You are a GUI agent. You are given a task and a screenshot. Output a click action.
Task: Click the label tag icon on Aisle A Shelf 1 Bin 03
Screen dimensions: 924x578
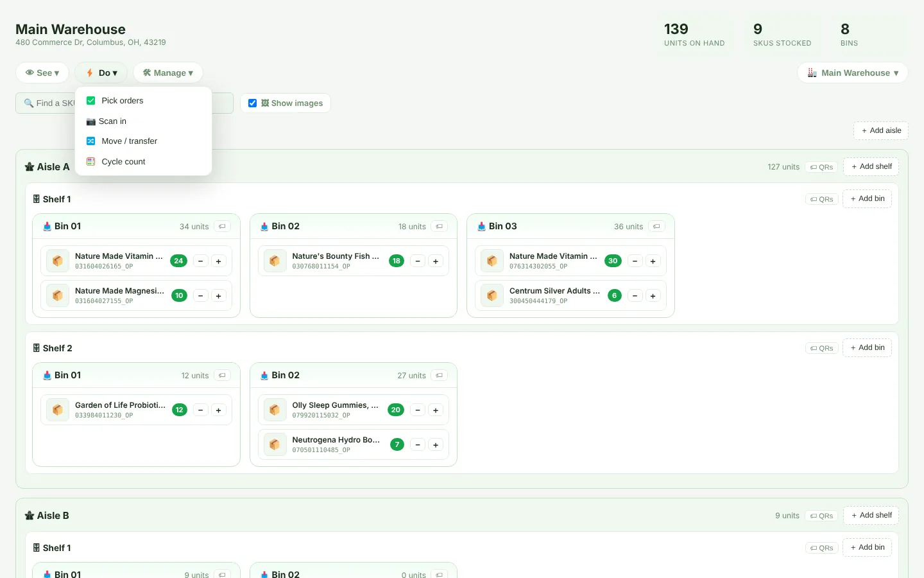657,226
